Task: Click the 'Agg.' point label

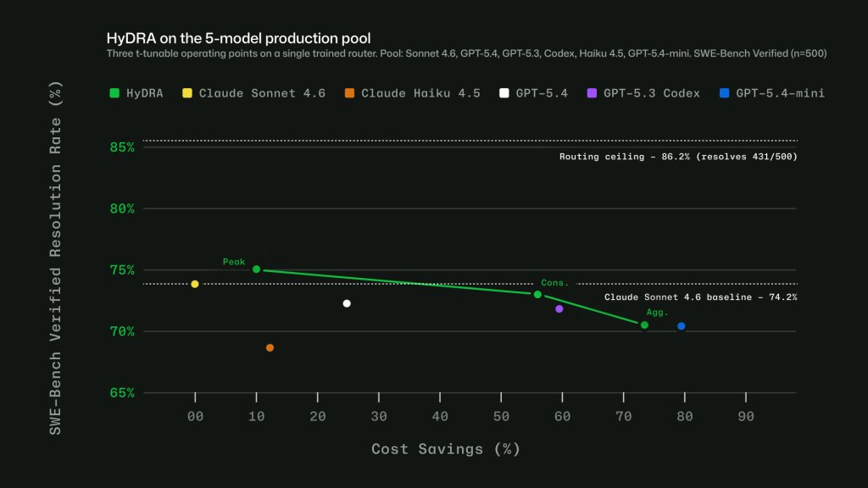Action: (x=657, y=312)
